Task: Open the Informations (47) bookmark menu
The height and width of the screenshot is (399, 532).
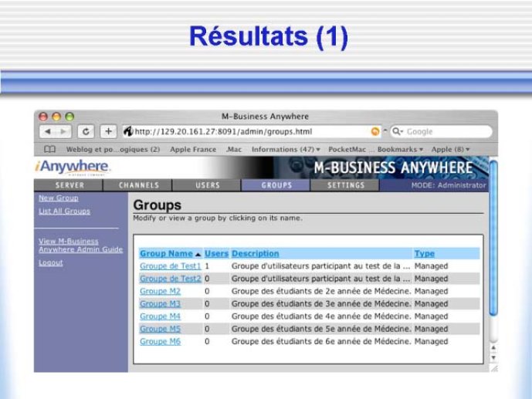Action: pyautogui.click(x=286, y=149)
